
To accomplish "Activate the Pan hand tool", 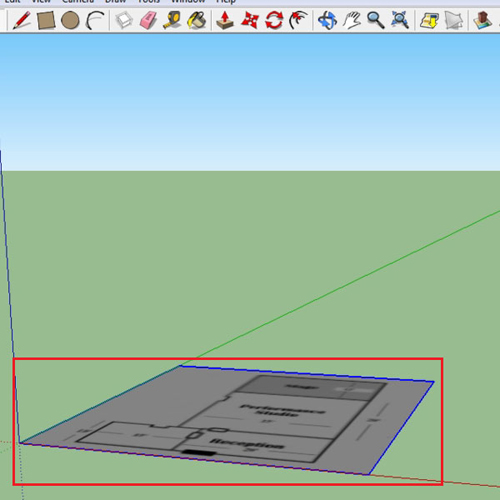I will (352, 20).
